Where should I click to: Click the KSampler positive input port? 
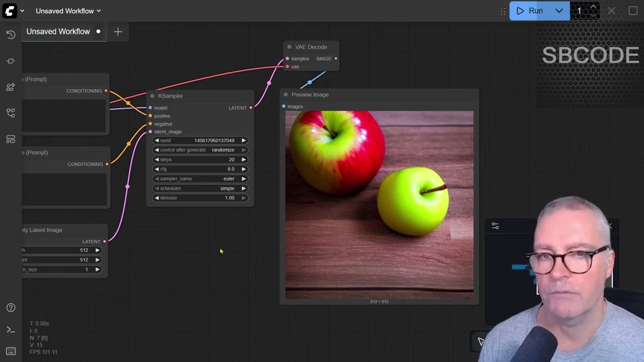(150, 116)
